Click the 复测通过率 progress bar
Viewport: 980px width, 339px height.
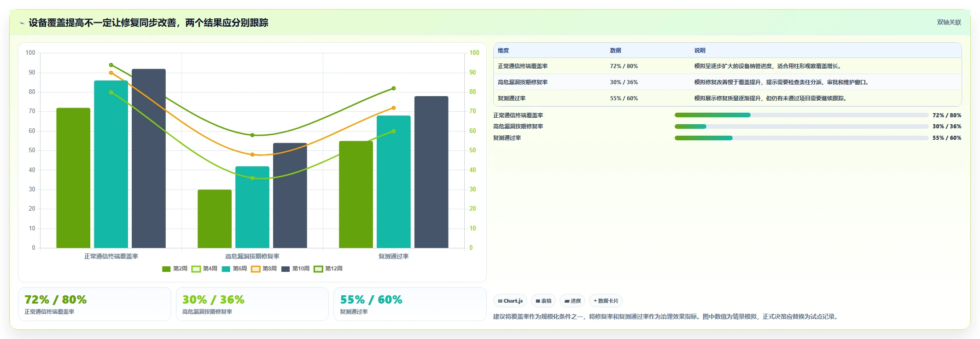tap(801, 138)
